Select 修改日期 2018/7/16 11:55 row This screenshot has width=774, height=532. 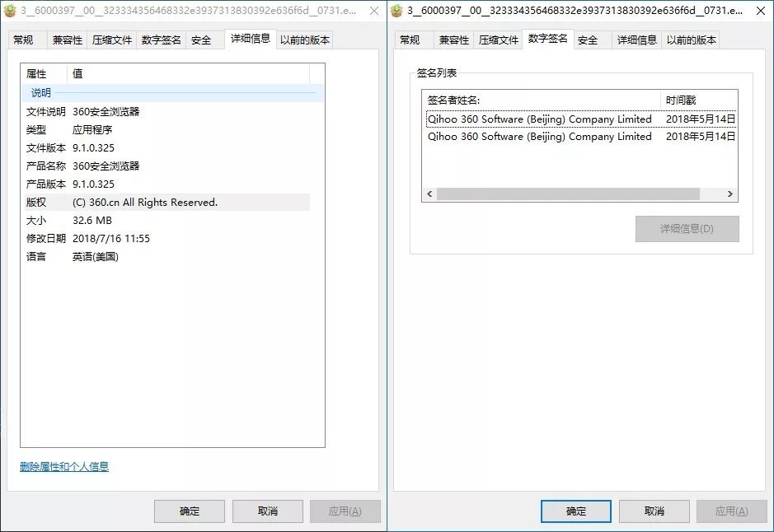pos(166,239)
